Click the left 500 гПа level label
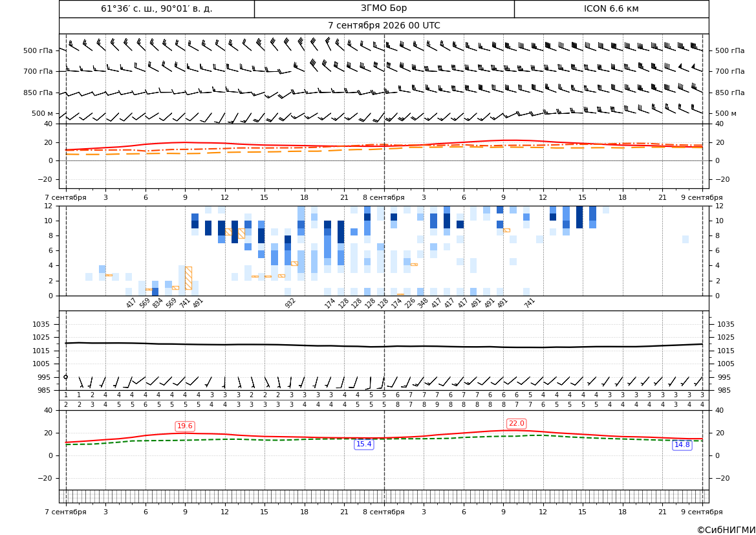Viewport: 756px width, 535px height. pyautogui.click(x=38, y=50)
